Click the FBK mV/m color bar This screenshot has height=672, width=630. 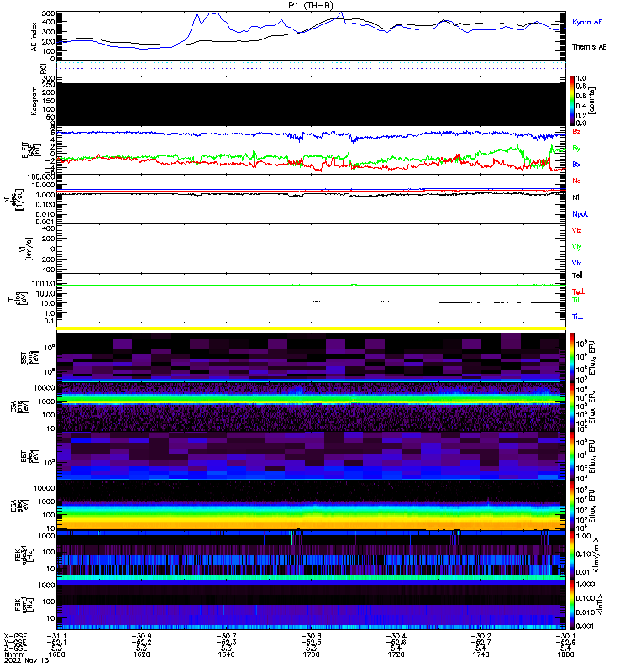click(x=572, y=555)
